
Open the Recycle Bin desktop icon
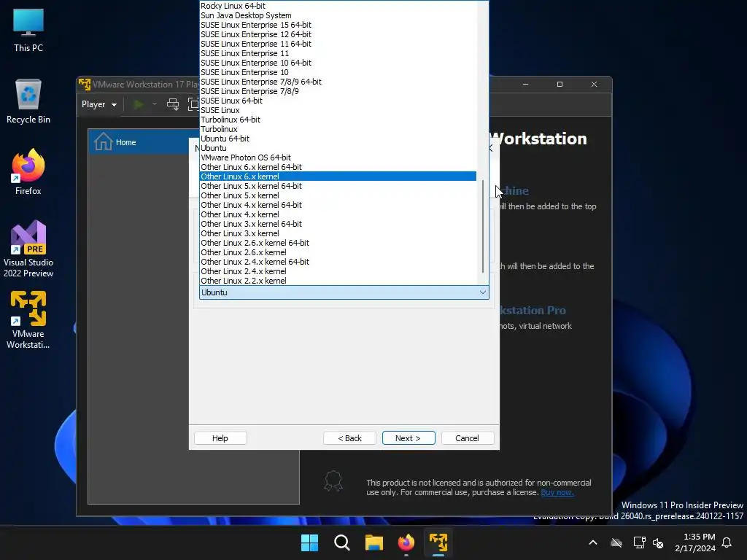coord(28,101)
